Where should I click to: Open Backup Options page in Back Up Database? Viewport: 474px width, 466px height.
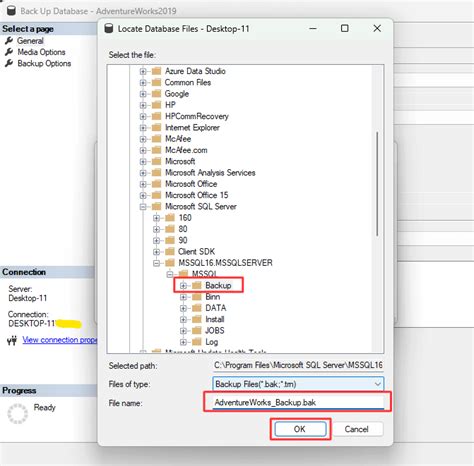point(44,63)
